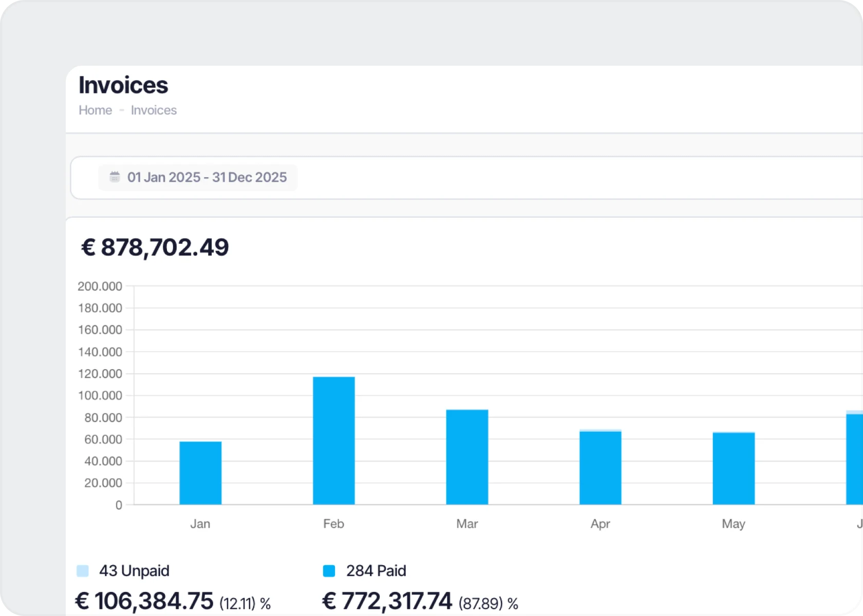Click the 120.000 y-axis value
This screenshot has height=616, width=863.
pyautogui.click(x=100, y=374)
